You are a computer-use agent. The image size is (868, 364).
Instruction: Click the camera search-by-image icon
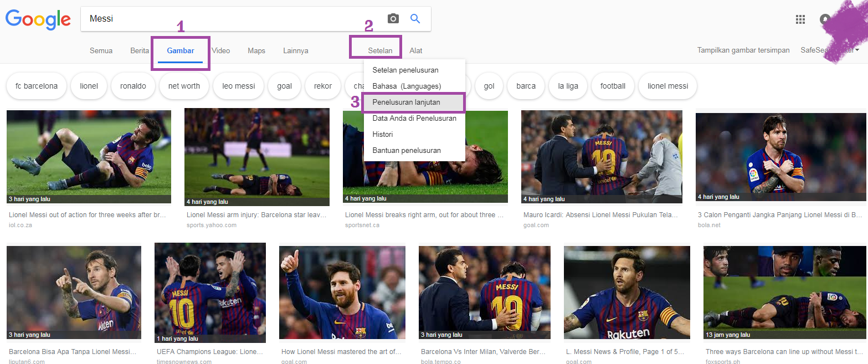pyautogui.click(x=393, y=19)
